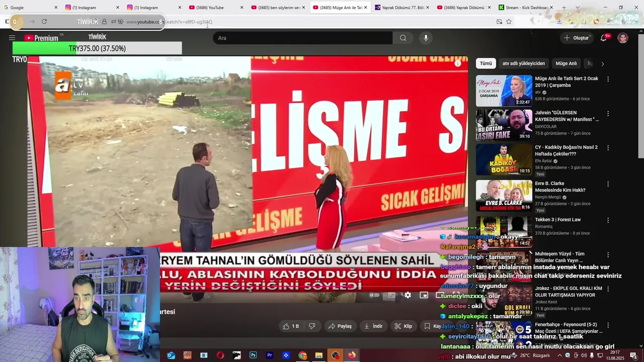The width and height of the screenshot is (644, 362).
Task: Launch Opera from the taskbar
Action: pyautogui.click(x=220, y=355)
